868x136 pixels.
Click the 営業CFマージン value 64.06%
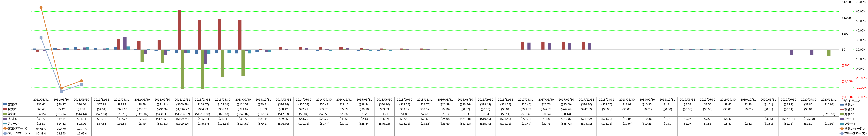(41, 129)
